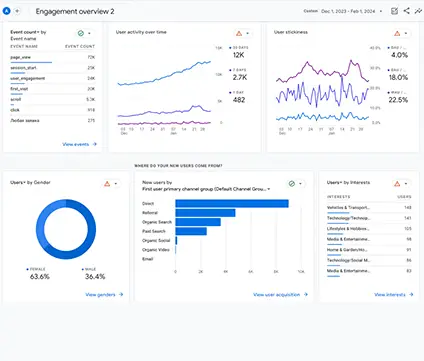Click the Email channel label
The image size is (424, 361).
[147, 259]
